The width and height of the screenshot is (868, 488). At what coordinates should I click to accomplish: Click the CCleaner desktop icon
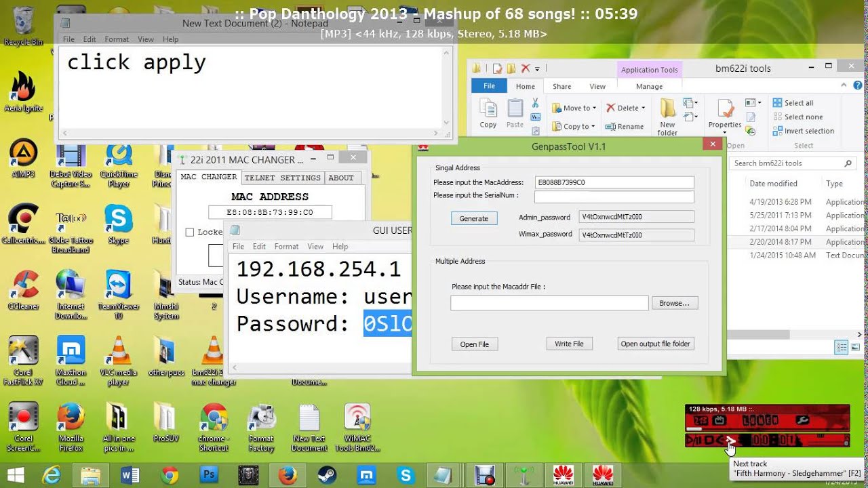pos(24,290)
